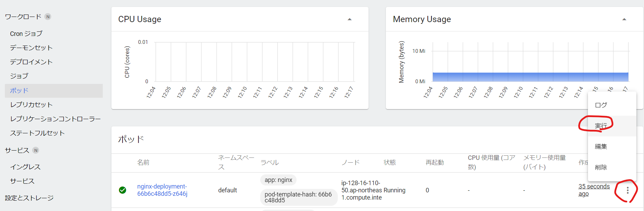
Task: Click the green running status icon
Action: pyautogui.click(x=123, y=190)
